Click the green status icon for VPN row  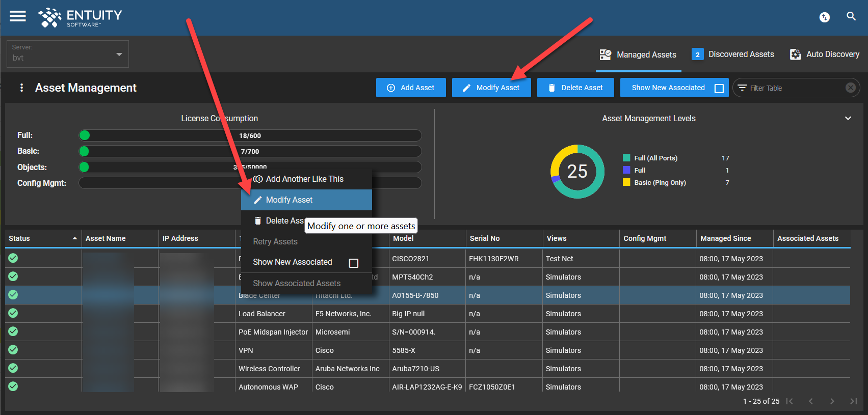click(13, 350)
